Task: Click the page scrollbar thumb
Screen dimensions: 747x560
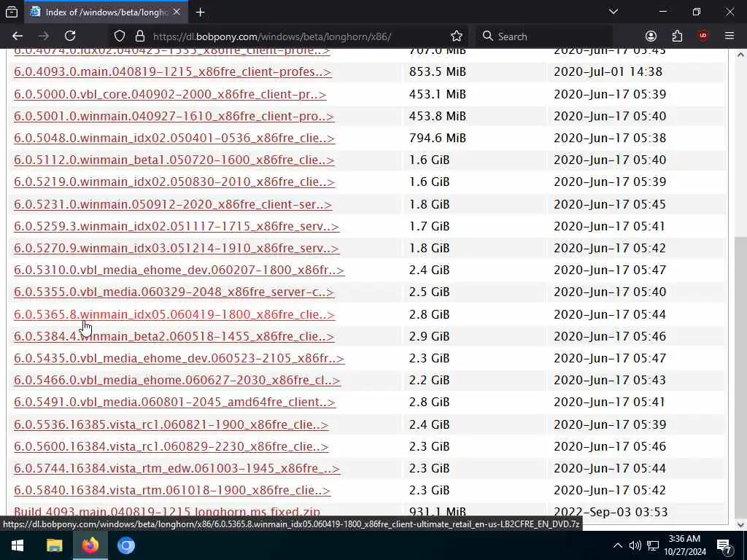Action: coord(740,376)
